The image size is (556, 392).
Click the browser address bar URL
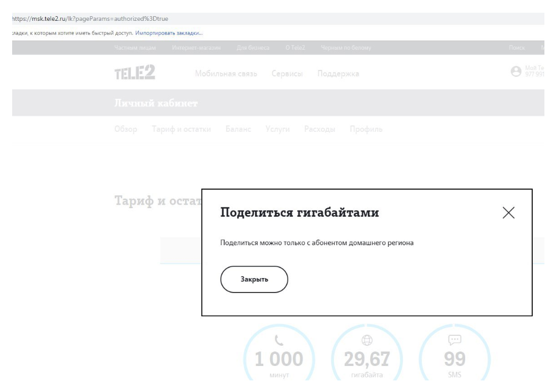[90, 19]
